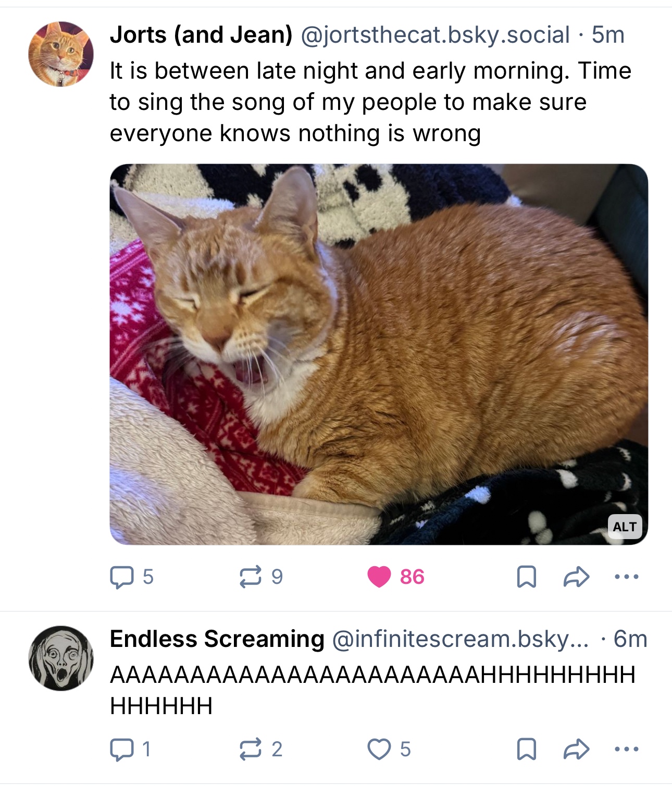Share the Endless Screaming post
Image resolution: width=672 pixels, height=786 pixels.
(x=576, y=750)
